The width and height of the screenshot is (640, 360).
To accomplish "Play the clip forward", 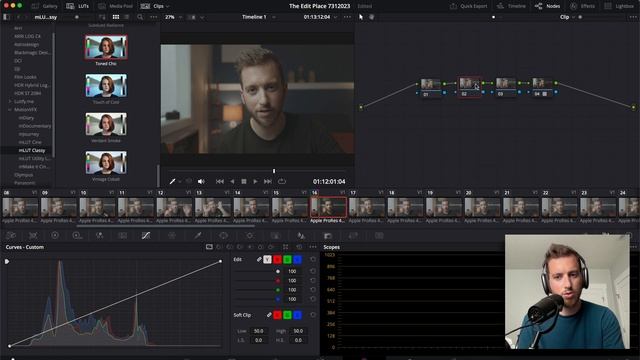I will (256, 181).
